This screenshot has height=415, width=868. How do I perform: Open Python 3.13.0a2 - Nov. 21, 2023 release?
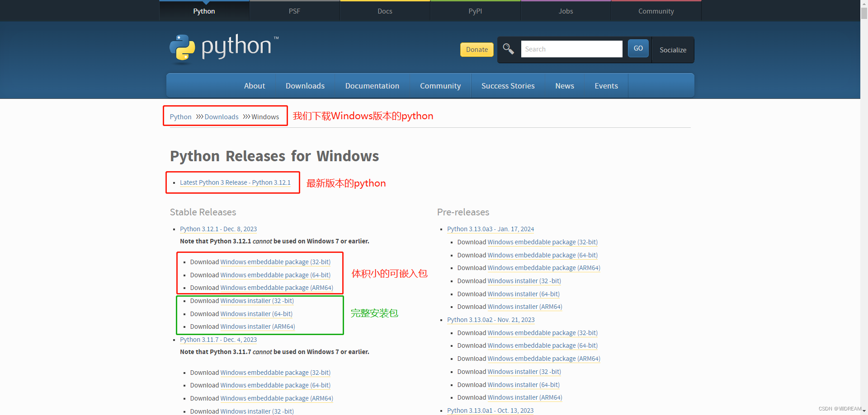coord(491,320)
